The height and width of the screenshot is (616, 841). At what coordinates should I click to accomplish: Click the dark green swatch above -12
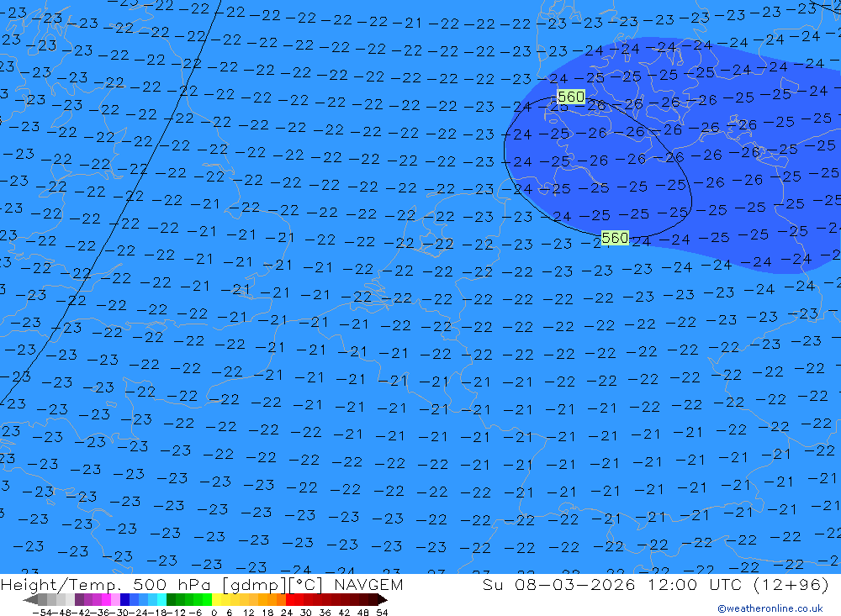pos(171,600)
